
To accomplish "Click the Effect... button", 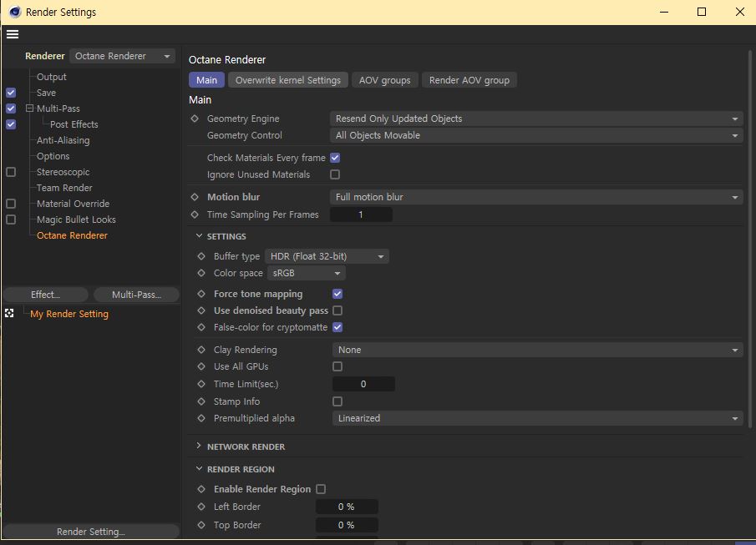I will pyautogui.click(x=45, y=295).
